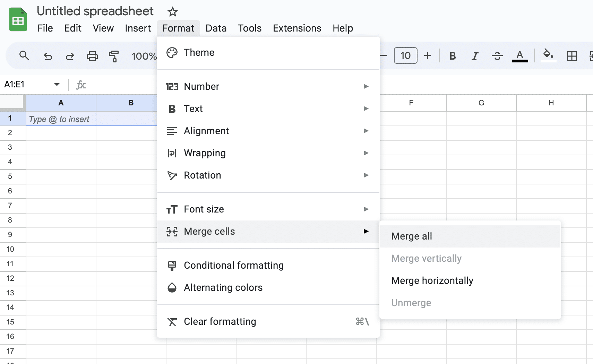The height and width of the screenshot is (364, 593).
Task: Open the Google Sheets home icon
Action: click(x=18, y=20)
